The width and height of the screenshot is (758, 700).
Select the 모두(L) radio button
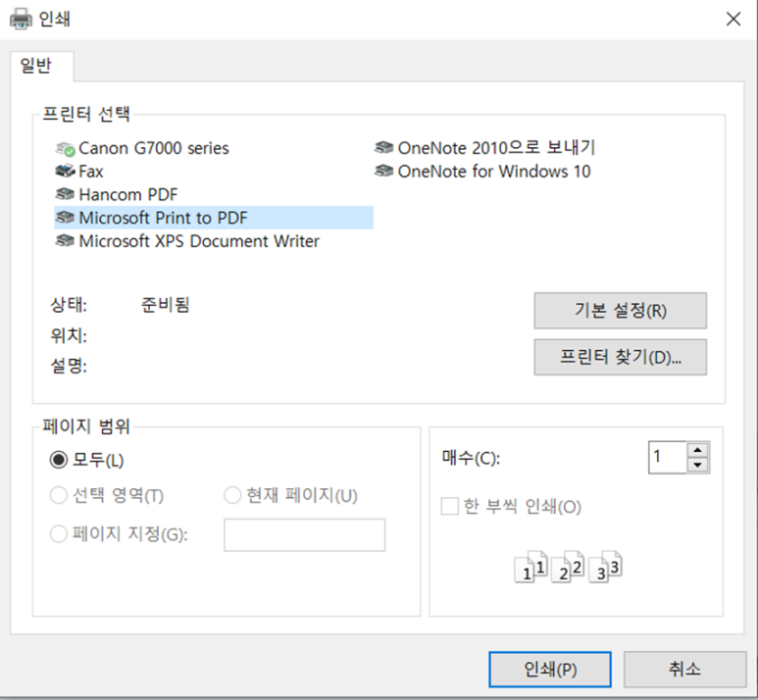coord(59,460)
